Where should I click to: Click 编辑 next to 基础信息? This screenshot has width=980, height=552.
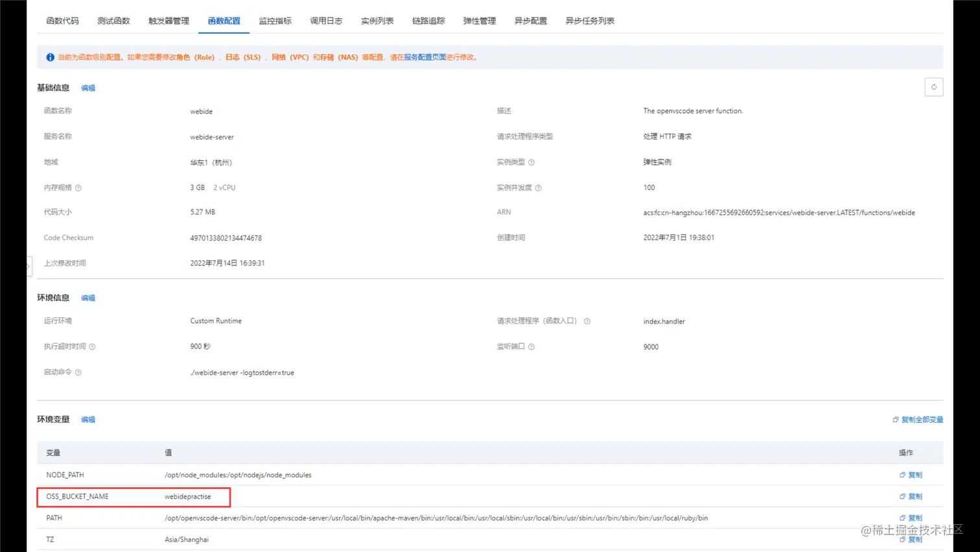87,88
